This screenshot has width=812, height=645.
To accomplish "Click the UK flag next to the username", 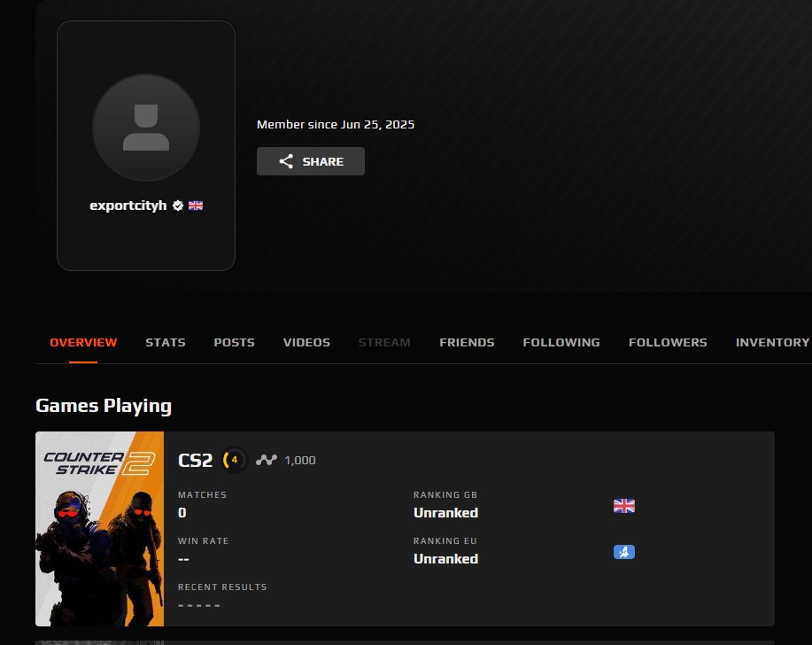I will click(196, 206).
